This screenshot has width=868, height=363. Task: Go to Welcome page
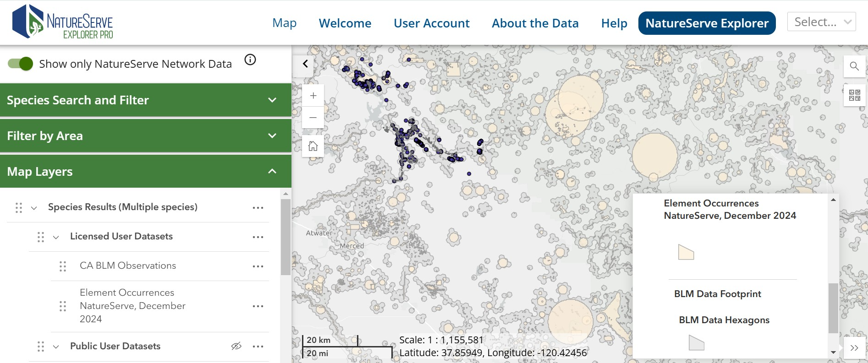(345, 23)
